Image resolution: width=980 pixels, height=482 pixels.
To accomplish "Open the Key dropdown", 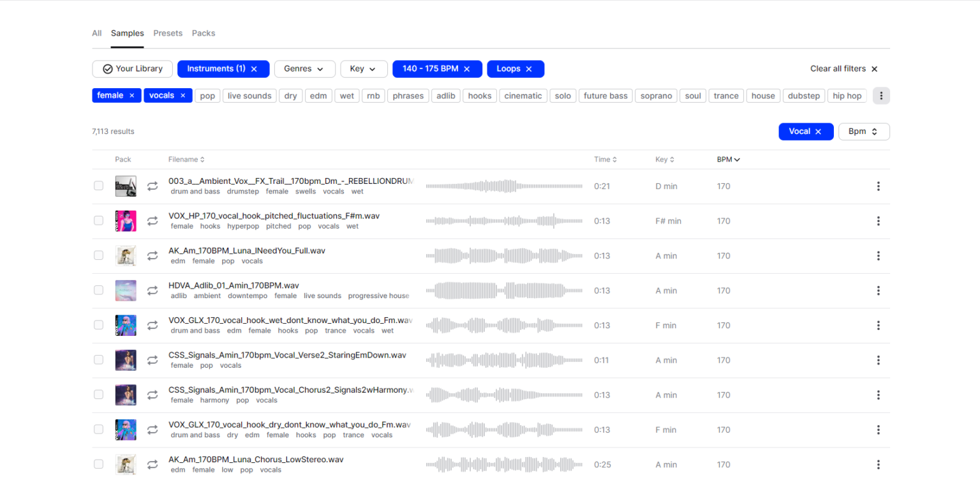I will (364, 68).
